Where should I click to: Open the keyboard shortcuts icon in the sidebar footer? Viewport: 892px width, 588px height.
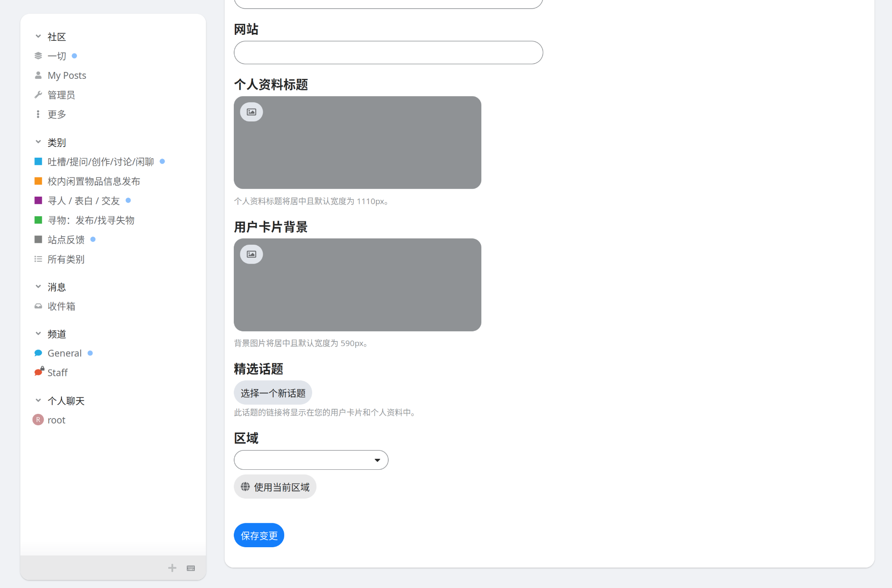point(191,568)
